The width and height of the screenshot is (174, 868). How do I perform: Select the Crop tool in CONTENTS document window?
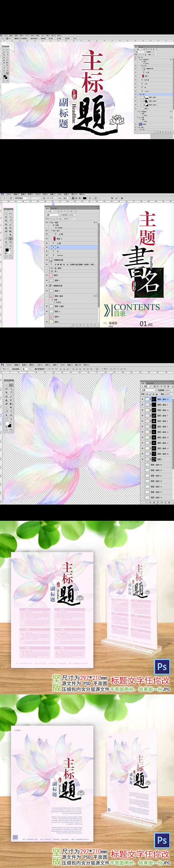click(6, 221)
